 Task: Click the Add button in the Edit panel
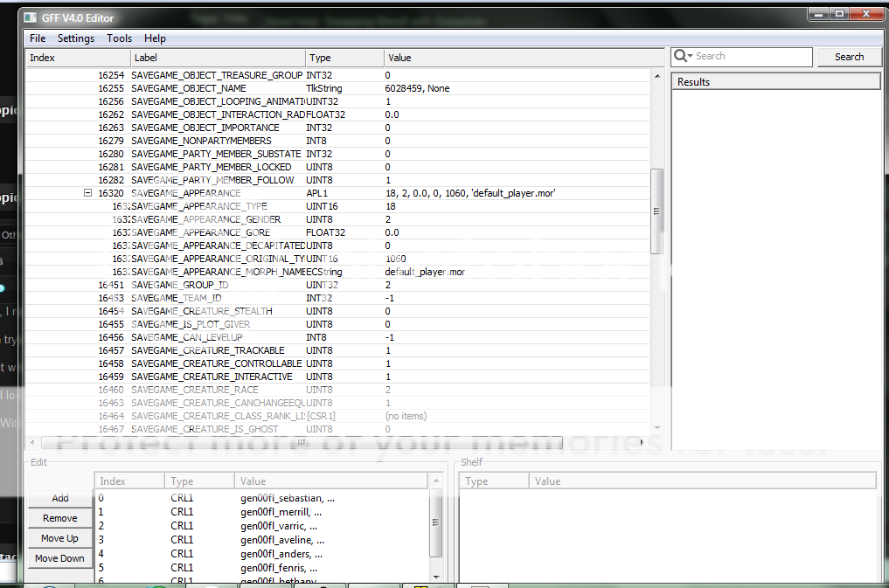[x=60, y=498]
